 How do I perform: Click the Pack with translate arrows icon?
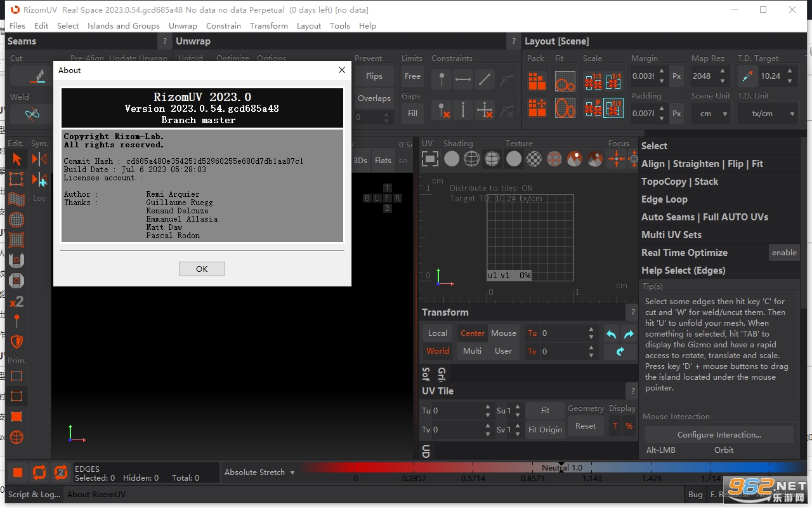click(537, 108)
